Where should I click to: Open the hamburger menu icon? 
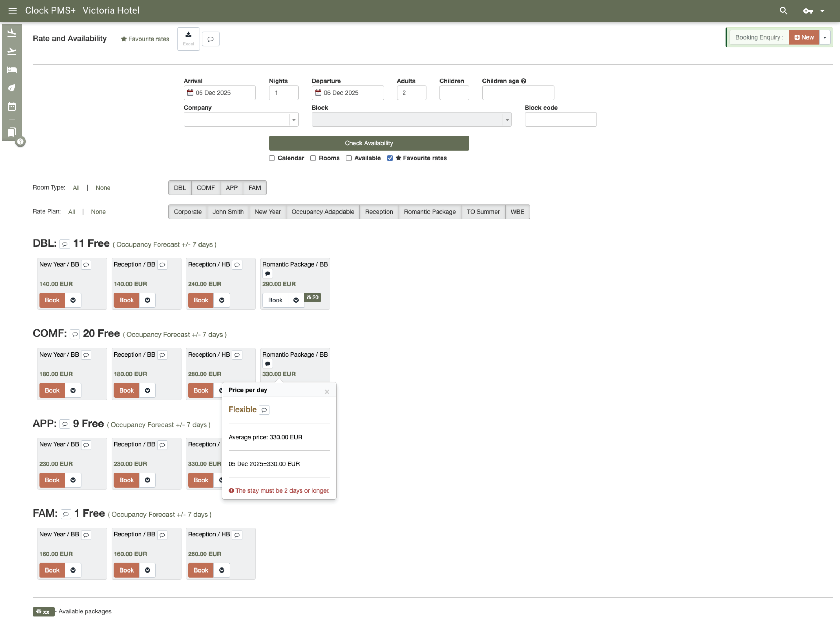12,11
